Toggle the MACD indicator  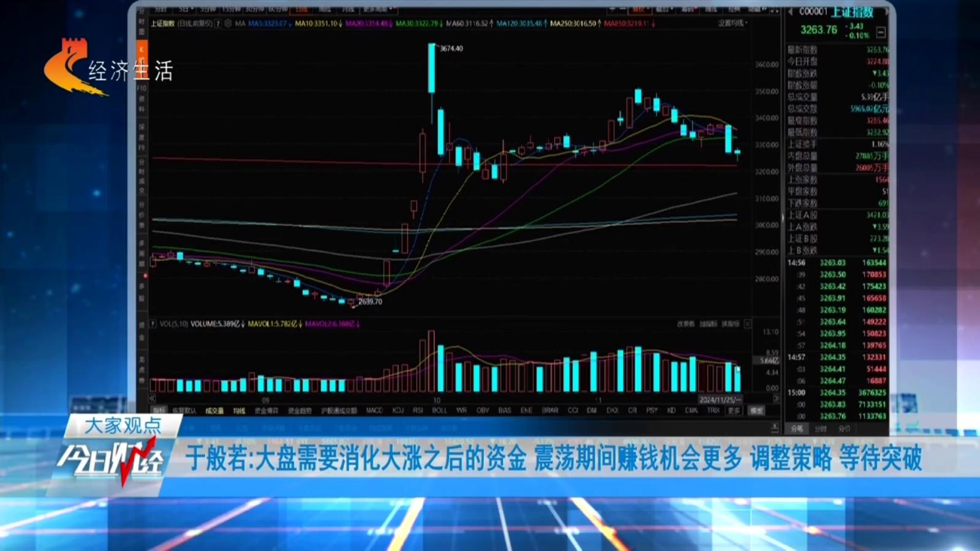pyautogui.click(x=374, y=411)
